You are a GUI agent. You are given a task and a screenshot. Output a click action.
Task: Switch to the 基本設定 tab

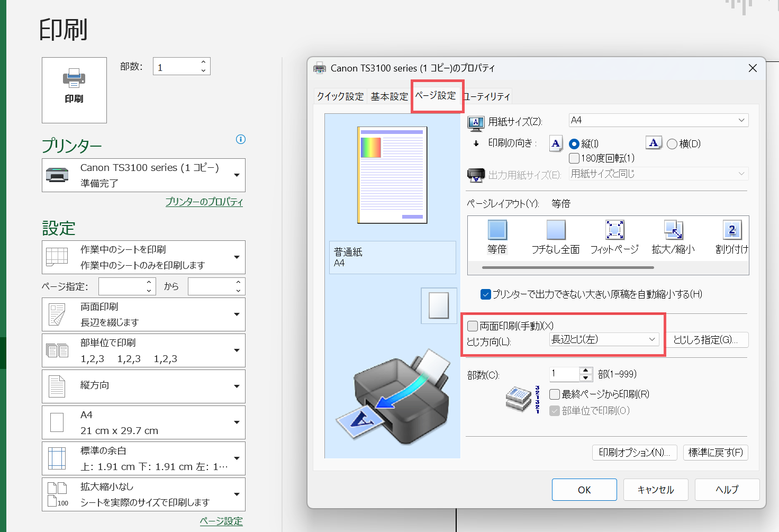coord(389,96)
